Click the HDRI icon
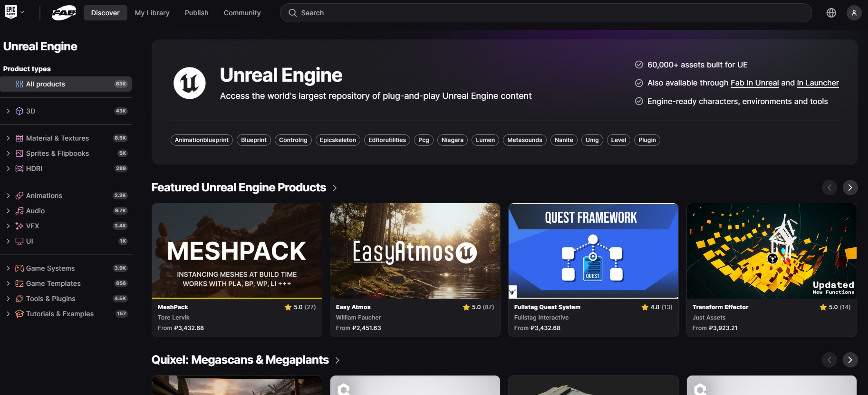Screen dimensions: 868x395 coord(19,169)
